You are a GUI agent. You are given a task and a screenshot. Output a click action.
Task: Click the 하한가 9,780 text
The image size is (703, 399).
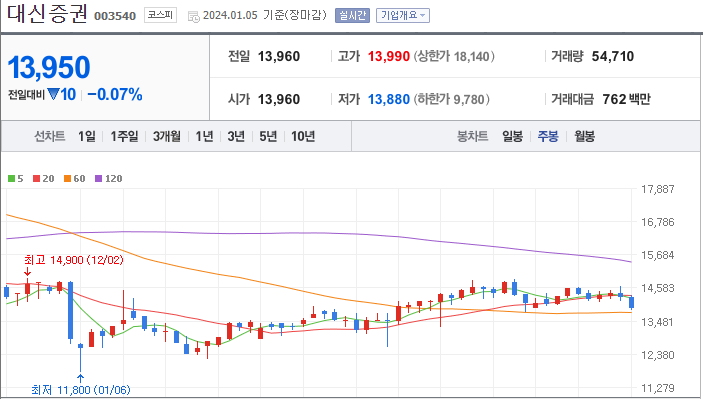pos(451,99)
